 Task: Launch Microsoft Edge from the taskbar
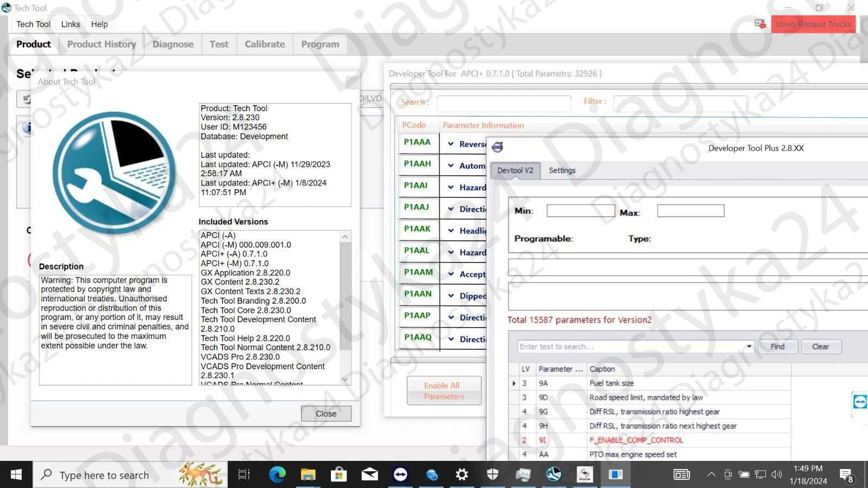pos(278,474)
